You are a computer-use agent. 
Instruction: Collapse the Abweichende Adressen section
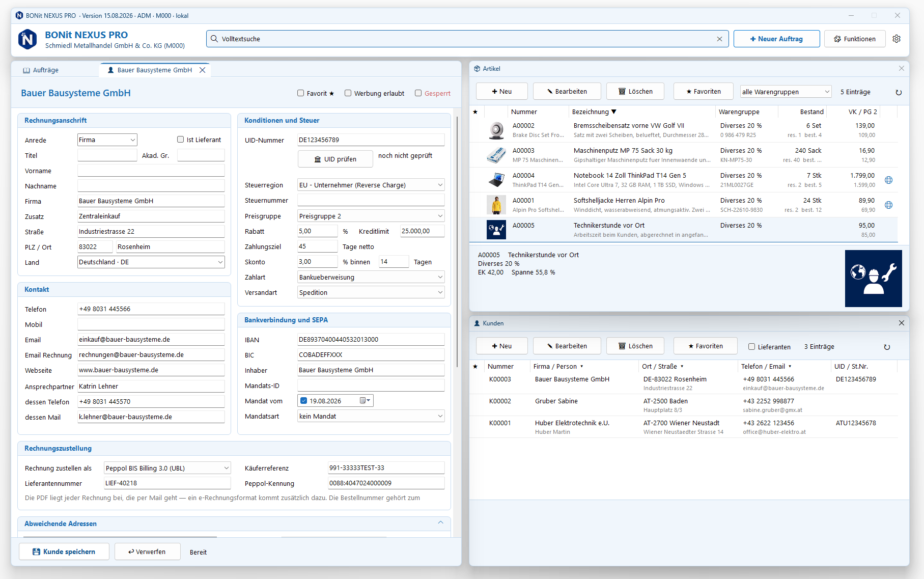pos(440,523)
